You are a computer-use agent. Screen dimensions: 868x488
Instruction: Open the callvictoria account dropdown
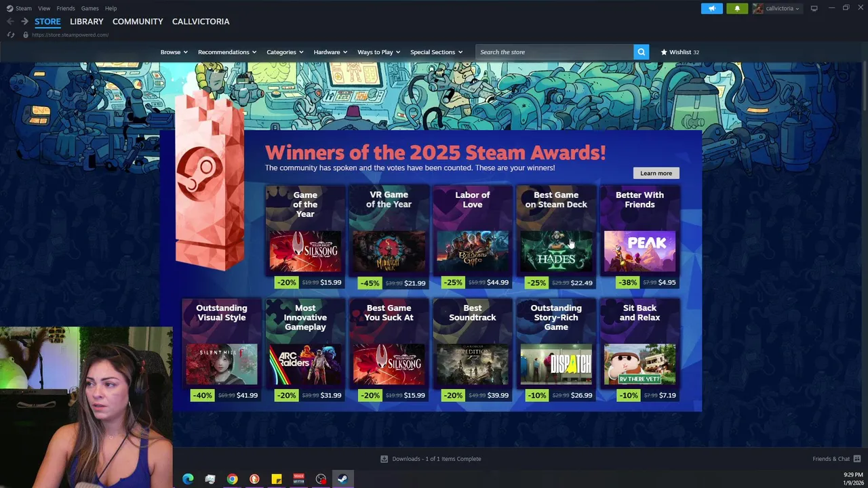point(777,8)
